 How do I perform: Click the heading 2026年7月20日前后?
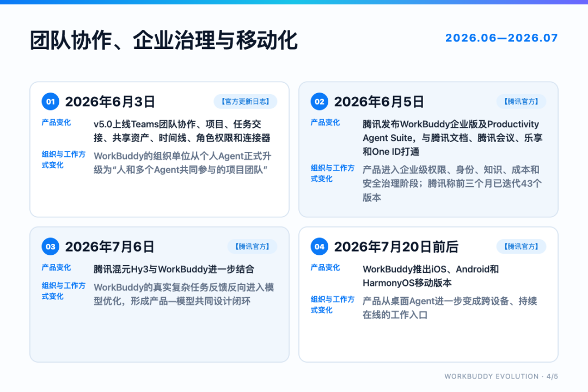(x=396, y=247)
